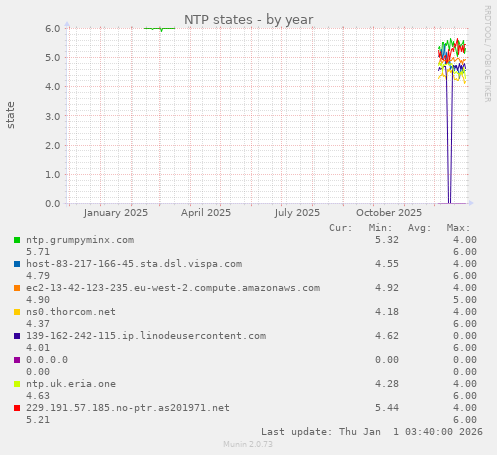Screen dimensions: 497x455
Task: Click the orange ec2-13-42-123-235 legend swatch
Action: click(x=17, y=288)
